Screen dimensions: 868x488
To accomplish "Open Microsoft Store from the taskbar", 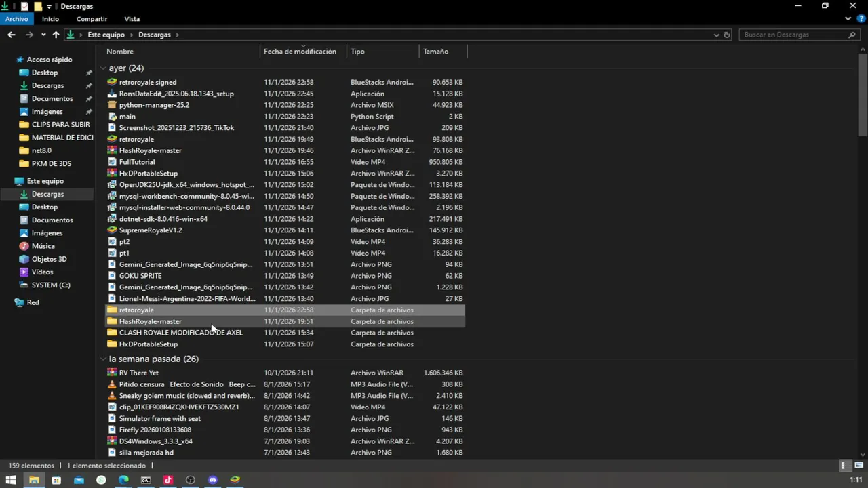I will click(x=56, y=480).
